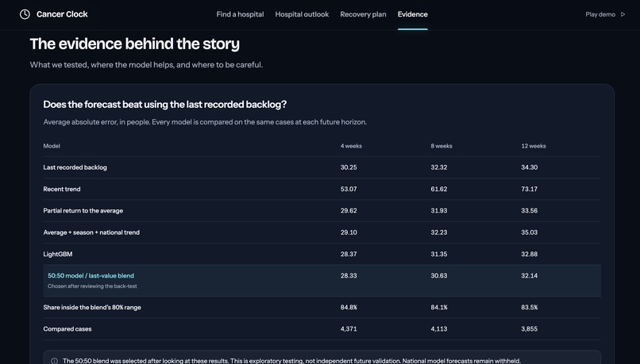This screenshot has width=640, height=364.
Task: Switch to the Hospital outlook tab
Action: point(302,14)
